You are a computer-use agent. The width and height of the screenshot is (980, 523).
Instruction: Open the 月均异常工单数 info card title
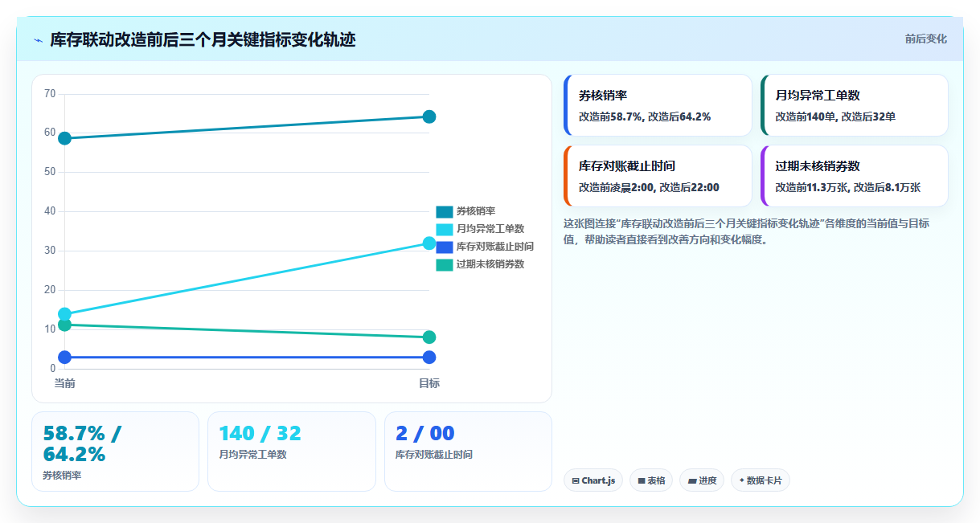[818, 95]
